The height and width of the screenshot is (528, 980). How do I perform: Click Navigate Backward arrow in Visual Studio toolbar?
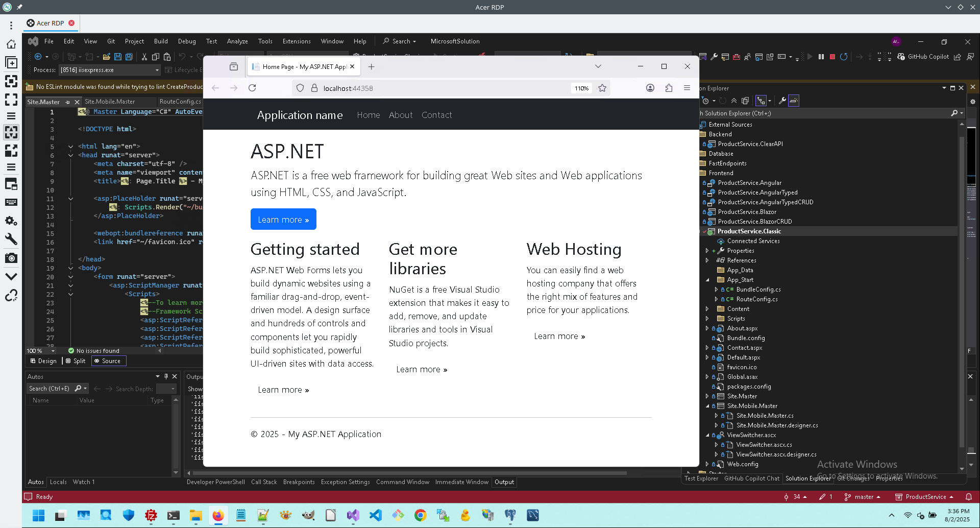tap(38, 57)
